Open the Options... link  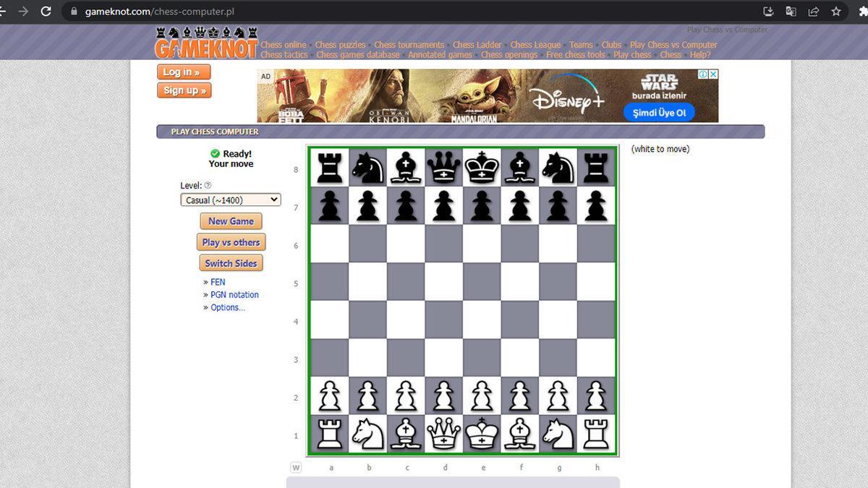[228, 307]
